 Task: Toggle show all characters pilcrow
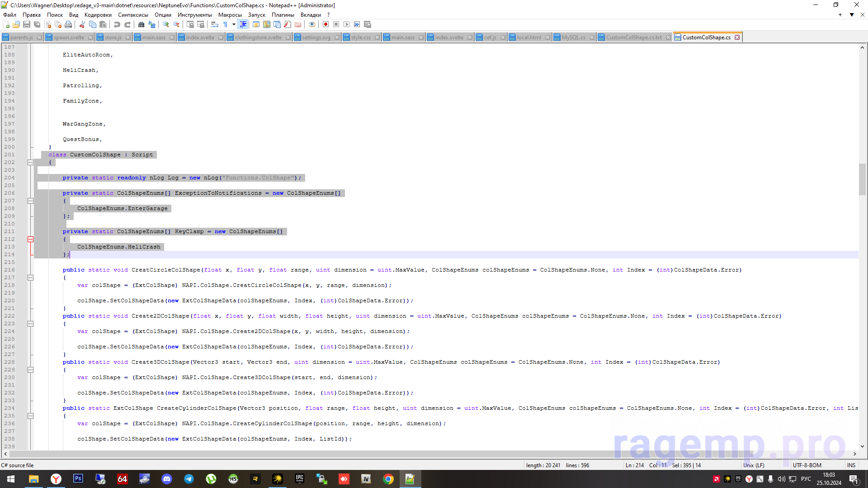[x=225, y=24]
